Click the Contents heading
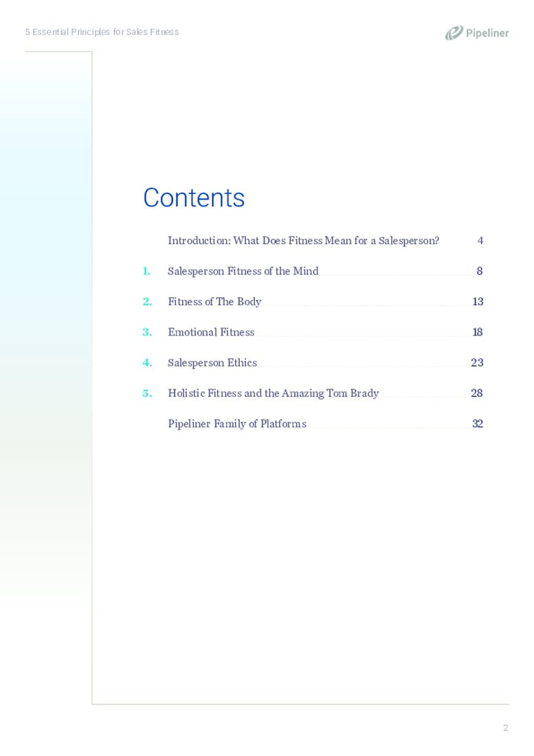The width and height of the screenshot is (534, 756). tap(194, 198)
